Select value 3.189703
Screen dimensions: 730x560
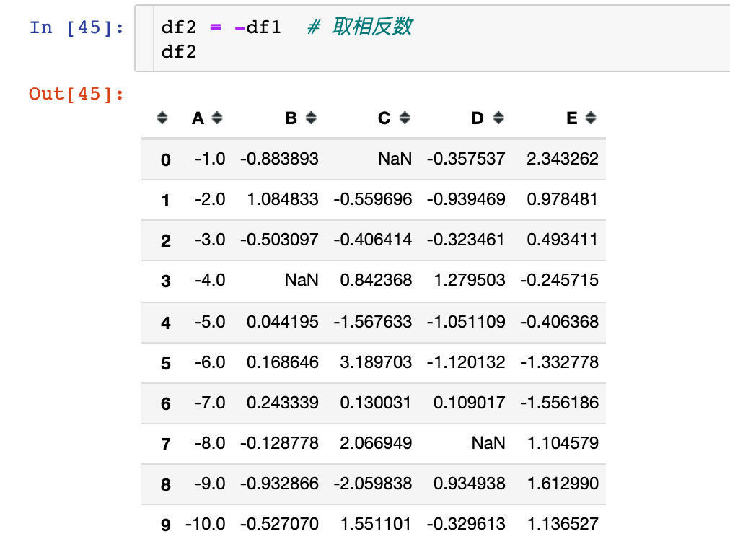tap(376, 362)
